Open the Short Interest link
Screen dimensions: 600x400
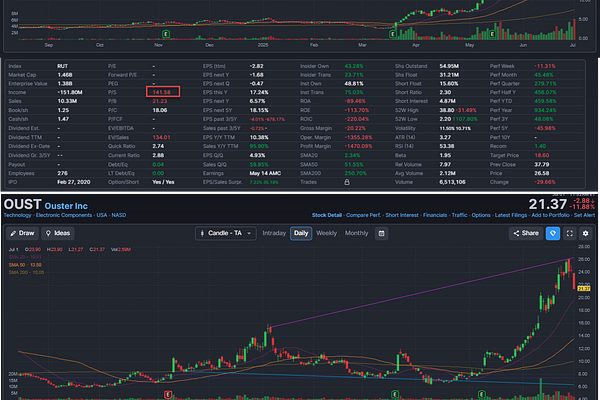click(x=402, y=215)
